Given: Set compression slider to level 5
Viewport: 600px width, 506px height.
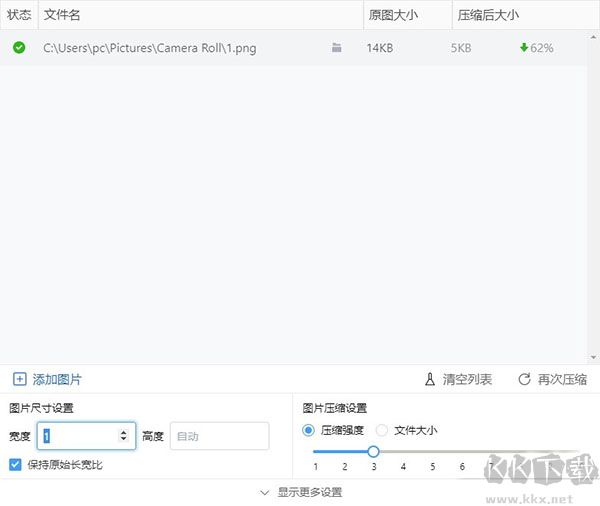Looking at the screenshot, I should point(432,452).
